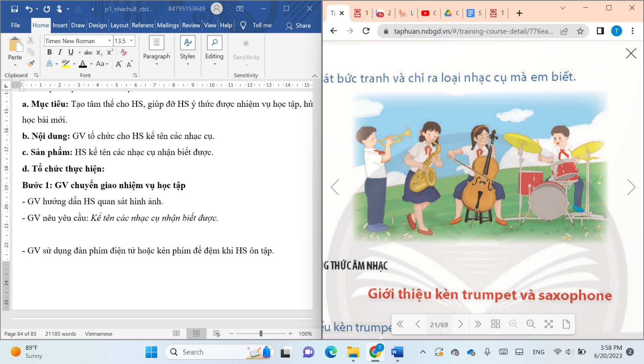Screen dimensions: 644x364
Task: Click the Paste icon
Action: tap(15, 45)
